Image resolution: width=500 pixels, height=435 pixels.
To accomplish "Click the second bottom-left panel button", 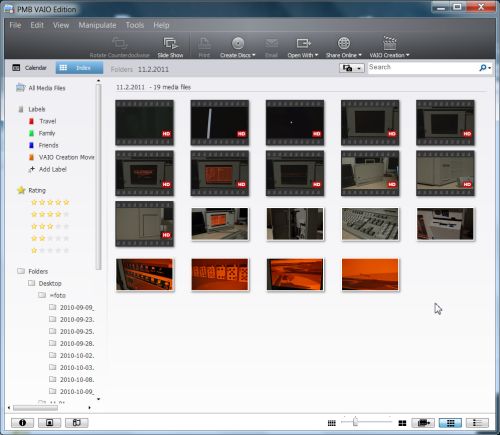I will [49, 423].
